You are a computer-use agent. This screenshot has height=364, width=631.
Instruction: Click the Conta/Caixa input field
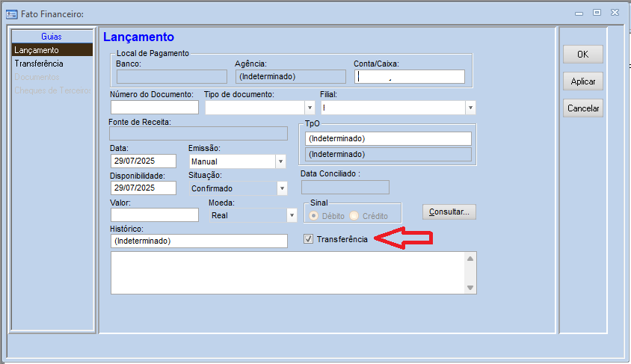tap(410, 76)
